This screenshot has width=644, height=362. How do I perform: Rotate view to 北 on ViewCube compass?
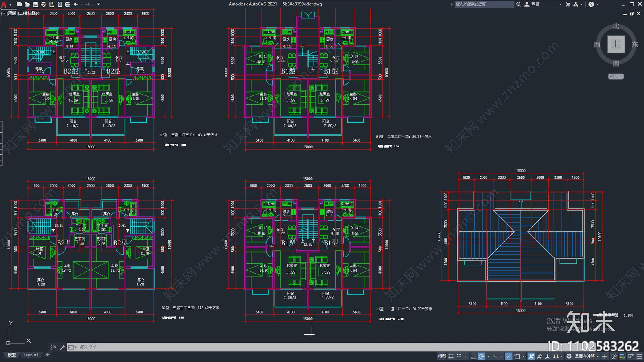pos(616,26)
